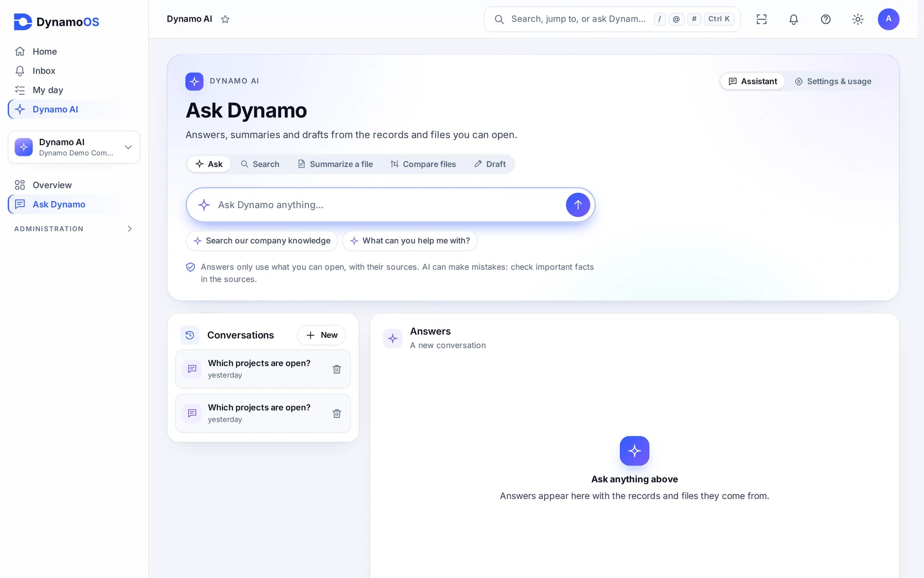Open the user avatar A menu
The width and height of the screenshot is (924, 578).
click(x=888, y=19)
